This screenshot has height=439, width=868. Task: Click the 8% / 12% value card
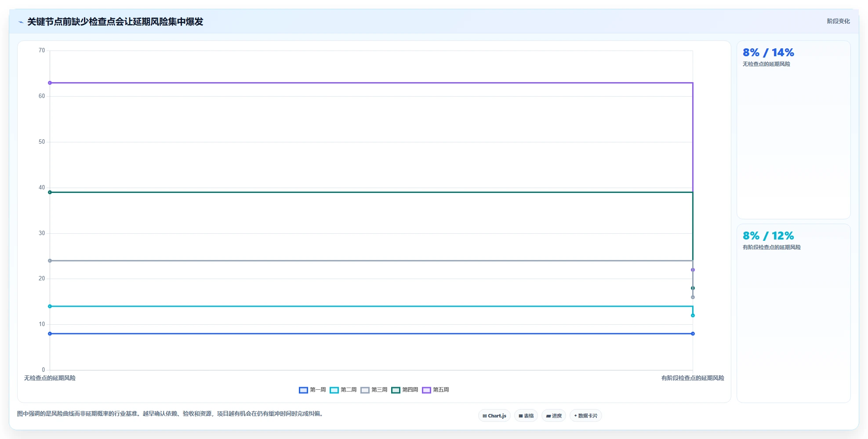[793, 313]
